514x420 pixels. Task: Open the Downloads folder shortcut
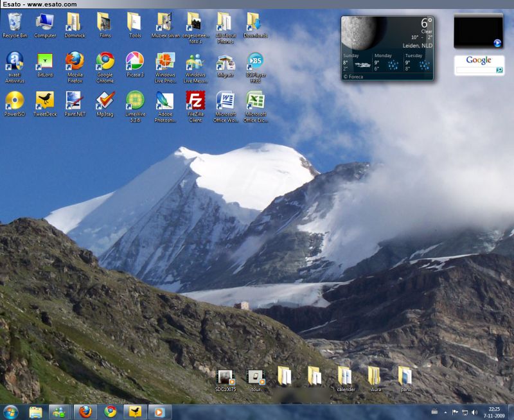coord(255,25)
